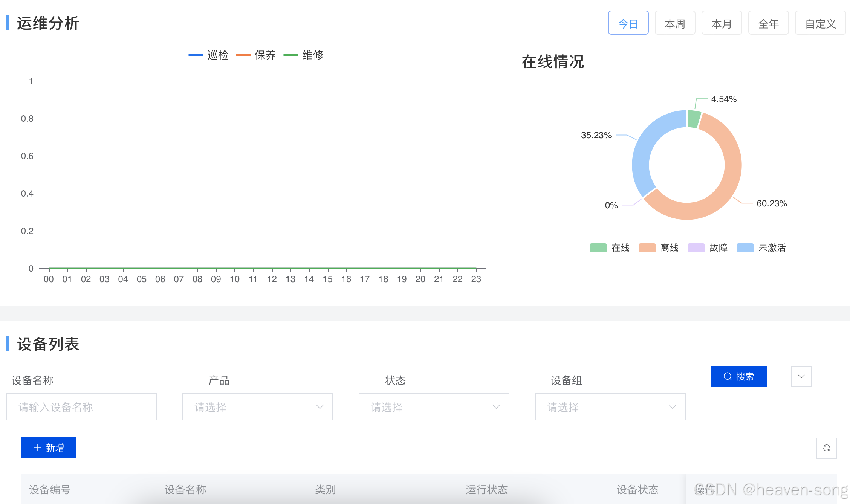Viewport: 850px width, 504px height.
Task: Open the 产品 dropdown
Action: point(257,407)
